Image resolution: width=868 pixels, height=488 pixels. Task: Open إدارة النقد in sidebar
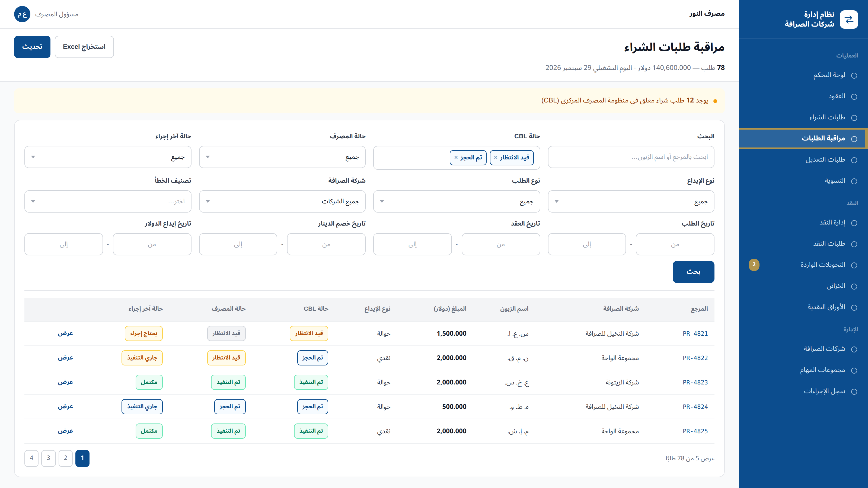point(803,223)
